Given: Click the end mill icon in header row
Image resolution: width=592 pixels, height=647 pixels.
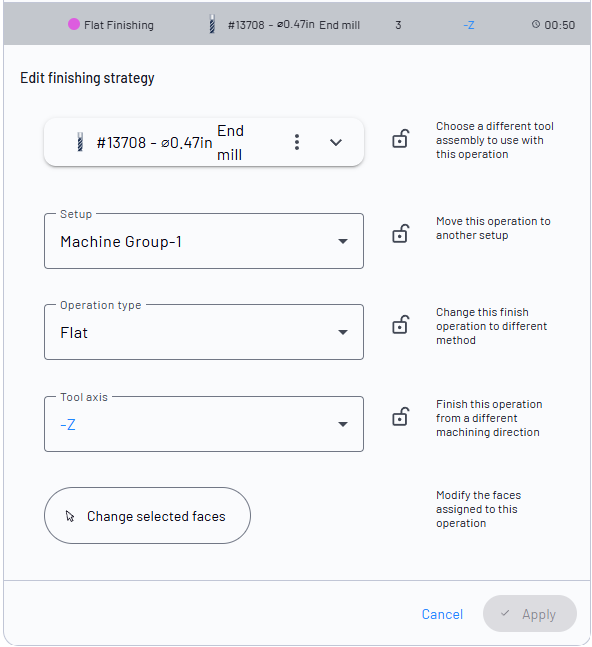Looking at the screenshot, I should [212, 24].
